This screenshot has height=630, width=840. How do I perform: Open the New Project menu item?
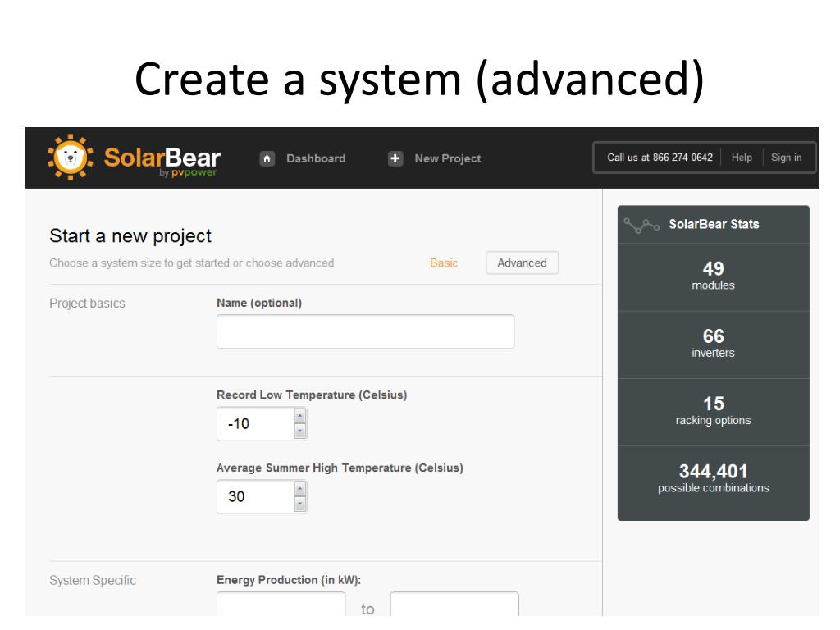pos(447,158)
